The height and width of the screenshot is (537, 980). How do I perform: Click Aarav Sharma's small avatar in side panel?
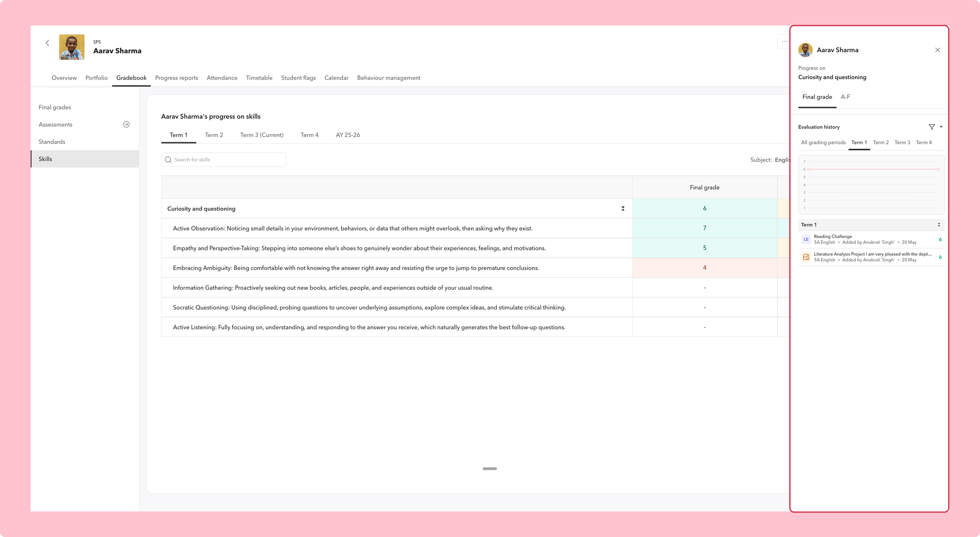805,50
